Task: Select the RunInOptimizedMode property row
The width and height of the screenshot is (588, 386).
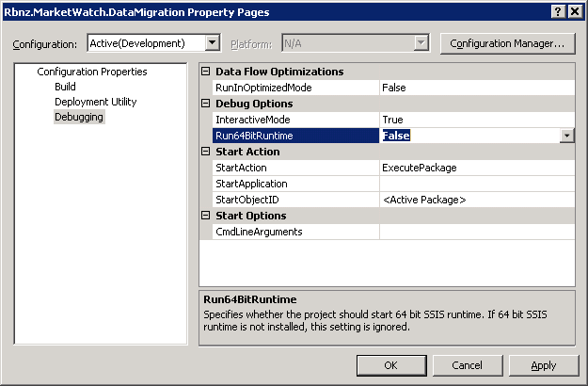Action: point(393,88)
